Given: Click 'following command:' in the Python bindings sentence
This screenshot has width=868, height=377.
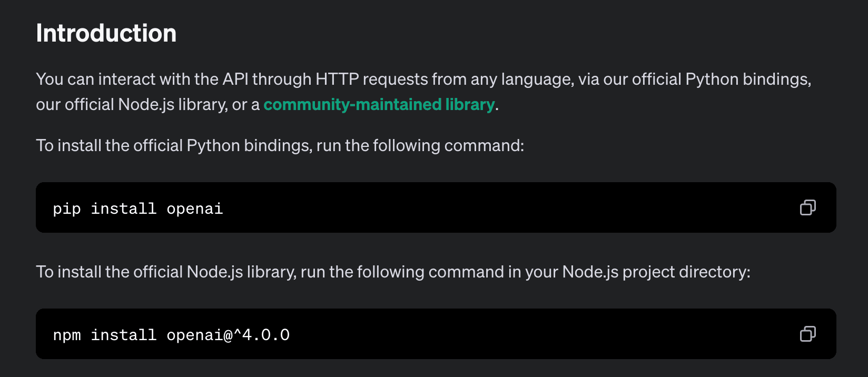Looking at the screenshot, I should point(448,145).
